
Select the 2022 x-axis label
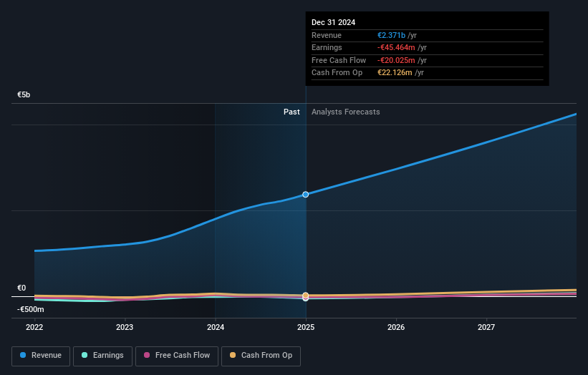click(34, 328)
